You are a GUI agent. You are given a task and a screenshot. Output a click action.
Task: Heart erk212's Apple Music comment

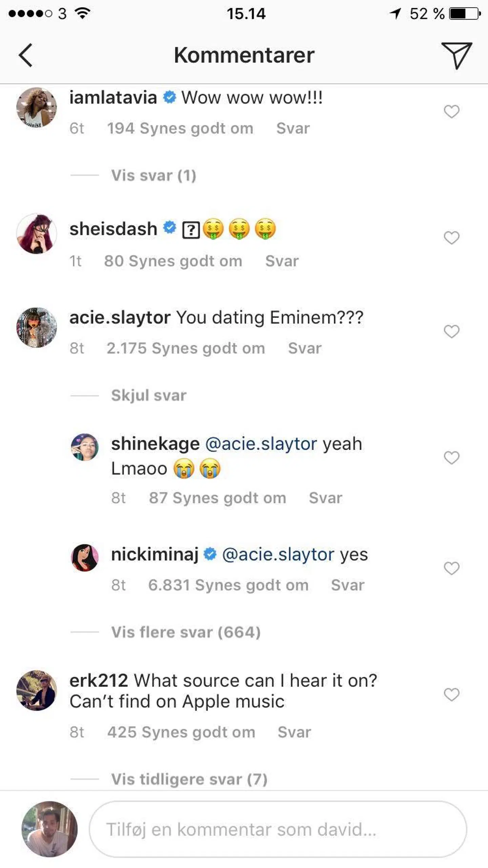coord(451,694)
